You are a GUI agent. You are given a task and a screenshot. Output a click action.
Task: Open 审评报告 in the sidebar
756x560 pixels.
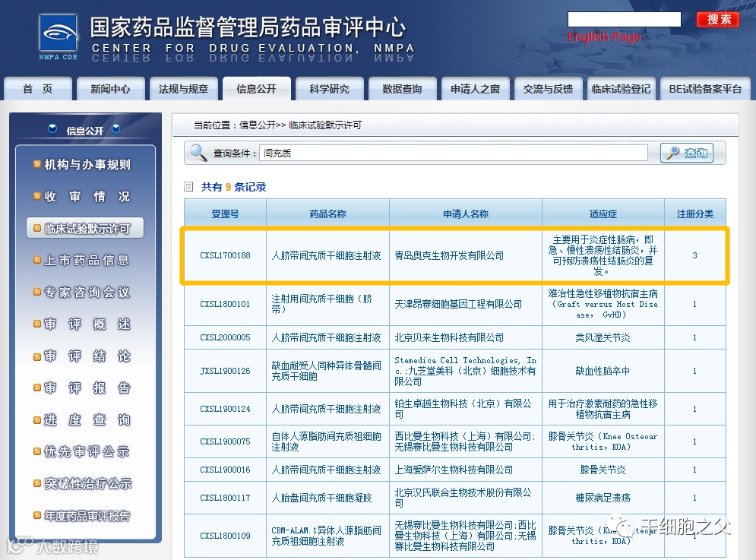87,388
